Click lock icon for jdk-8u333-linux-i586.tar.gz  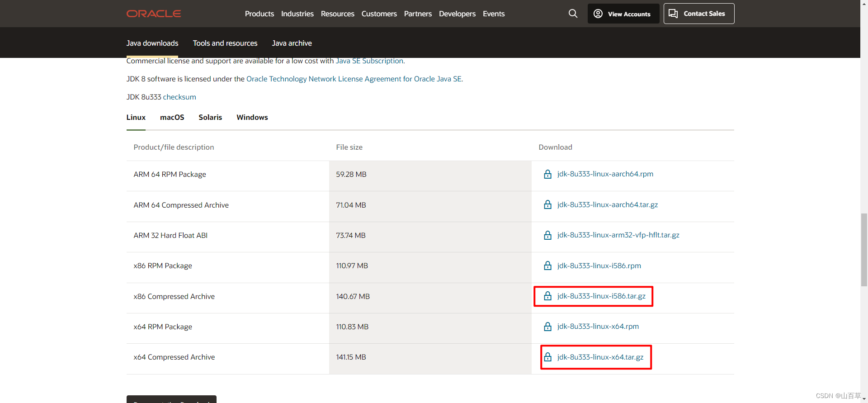[x=547, y=296]
